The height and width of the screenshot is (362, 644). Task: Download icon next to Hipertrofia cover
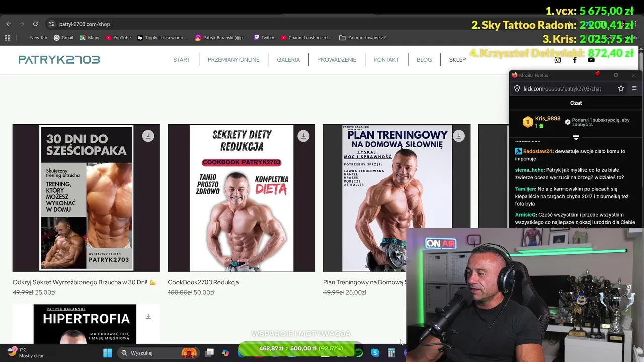coord(148,316)
